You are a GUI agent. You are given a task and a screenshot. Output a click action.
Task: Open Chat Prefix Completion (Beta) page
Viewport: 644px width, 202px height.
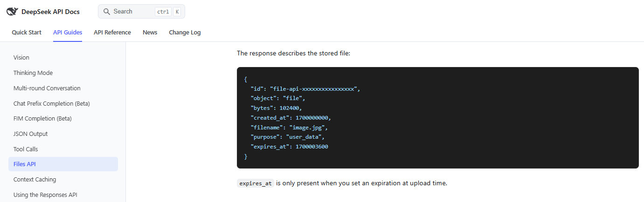tap(63, 103)
